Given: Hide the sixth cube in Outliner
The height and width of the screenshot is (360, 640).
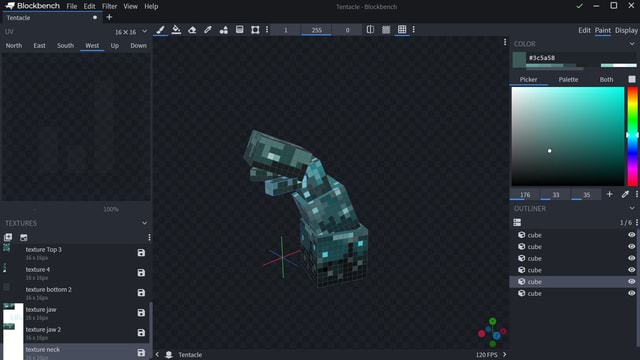Looking at the screenshot, I should tap(631, 293).
